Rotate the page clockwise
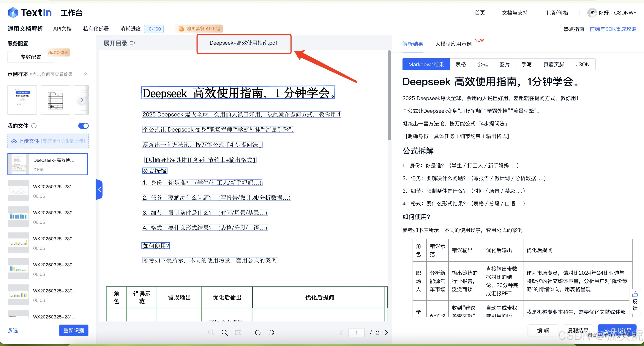Screen dimensions: 644x346 (271, 333)
